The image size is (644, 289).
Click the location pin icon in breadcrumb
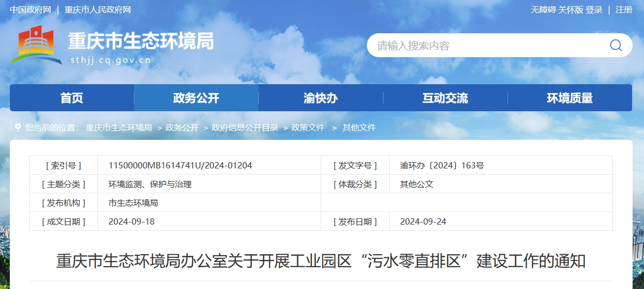[18, 127]
